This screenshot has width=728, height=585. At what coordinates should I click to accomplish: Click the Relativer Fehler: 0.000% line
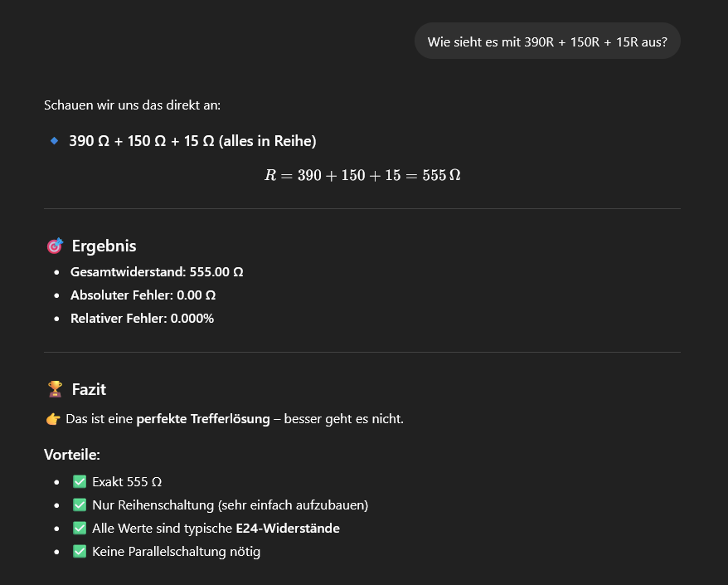142,318
